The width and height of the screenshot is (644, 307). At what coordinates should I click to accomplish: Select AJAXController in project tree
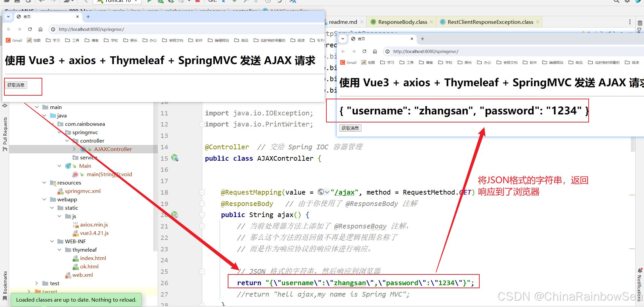(113, 149)
